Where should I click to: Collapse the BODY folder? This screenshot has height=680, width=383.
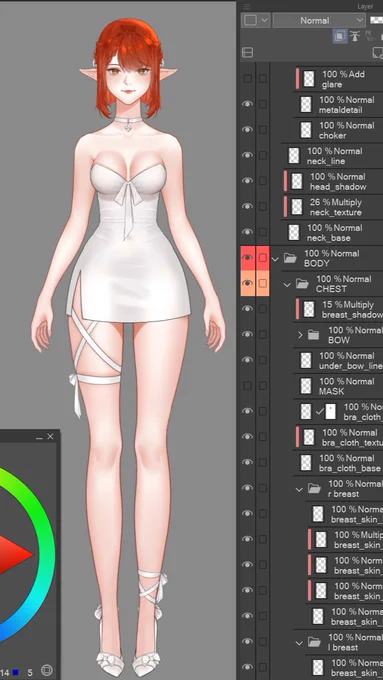click(x=275, y=259)
